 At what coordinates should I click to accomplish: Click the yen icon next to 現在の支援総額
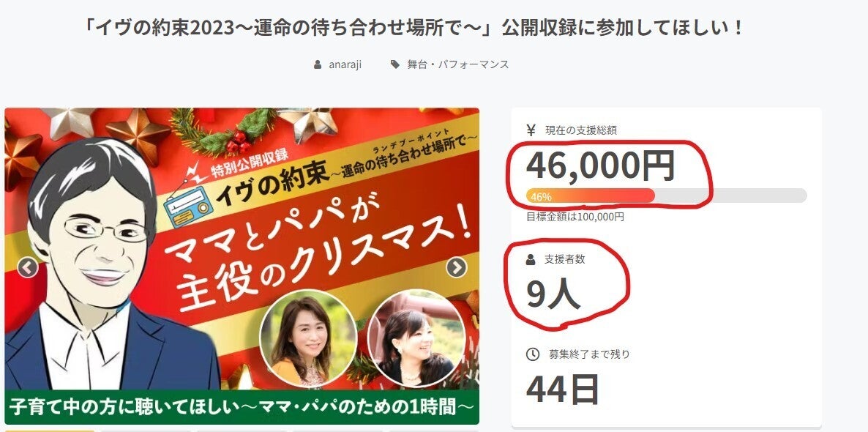(x=531, y=130)
